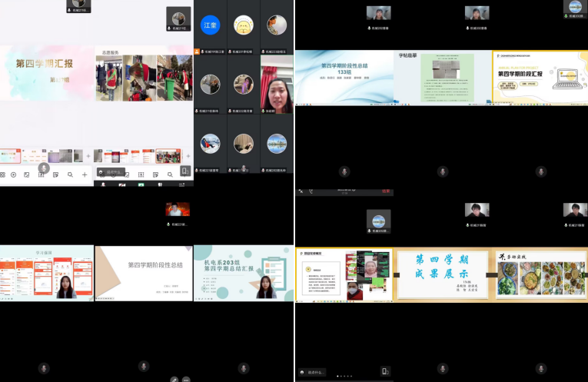This screenshot has height=382, width=588.
Task: Click the plus icon in left slide toolbar
Action: coord(85,174)
